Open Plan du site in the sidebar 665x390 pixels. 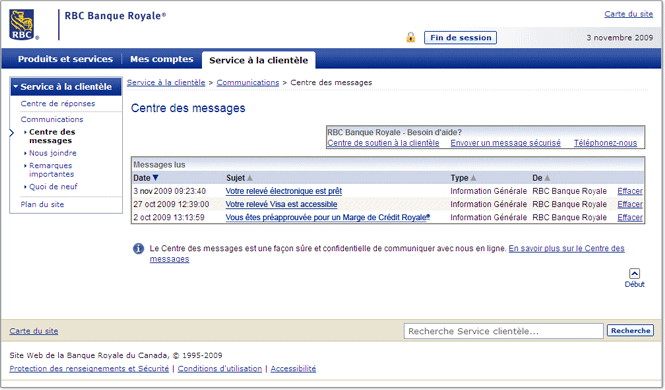(42, 204)
